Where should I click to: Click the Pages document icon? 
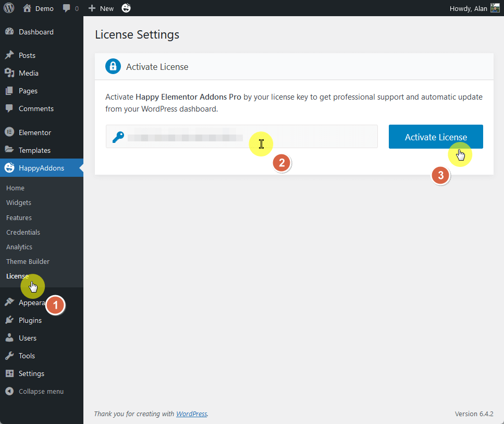pos(9,91)
